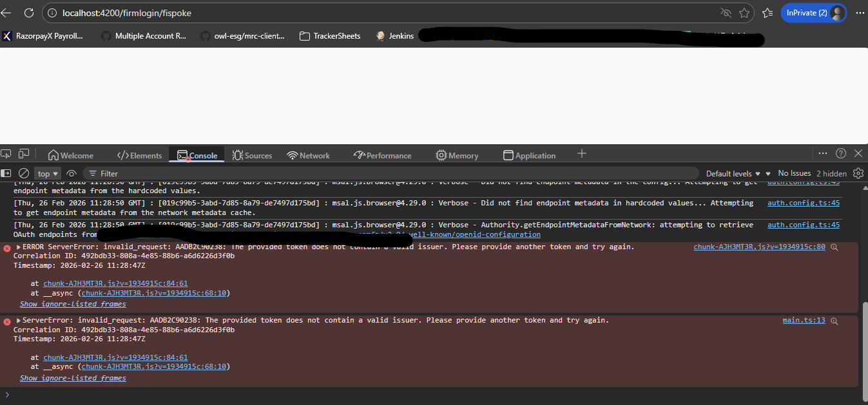Open the 'top' JavaScript context dropdown

[48, 173]
